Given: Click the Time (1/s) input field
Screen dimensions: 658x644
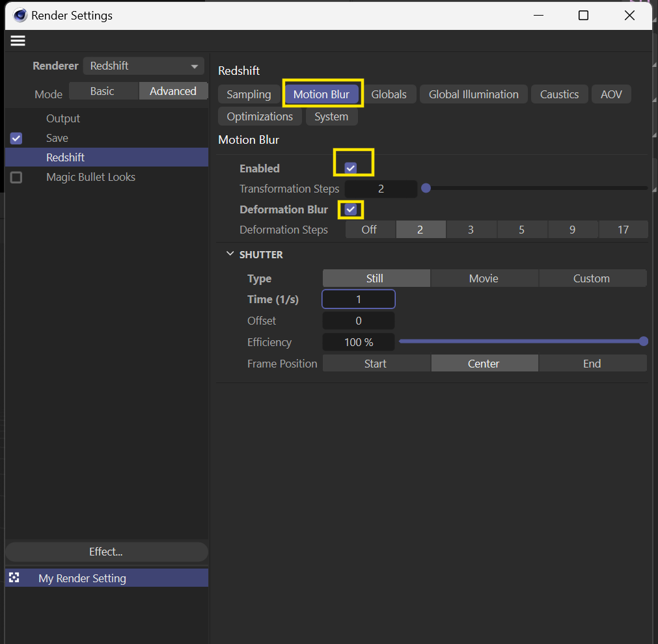Looking at the screenshot, I should pyautogui.click(x=359, y=299).
